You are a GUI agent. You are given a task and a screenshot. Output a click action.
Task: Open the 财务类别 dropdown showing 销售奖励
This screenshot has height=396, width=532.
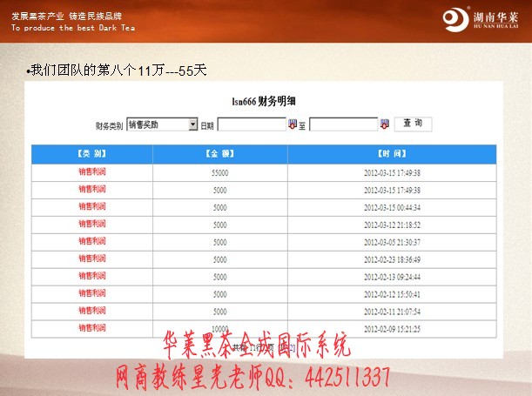tap(162, 124)
